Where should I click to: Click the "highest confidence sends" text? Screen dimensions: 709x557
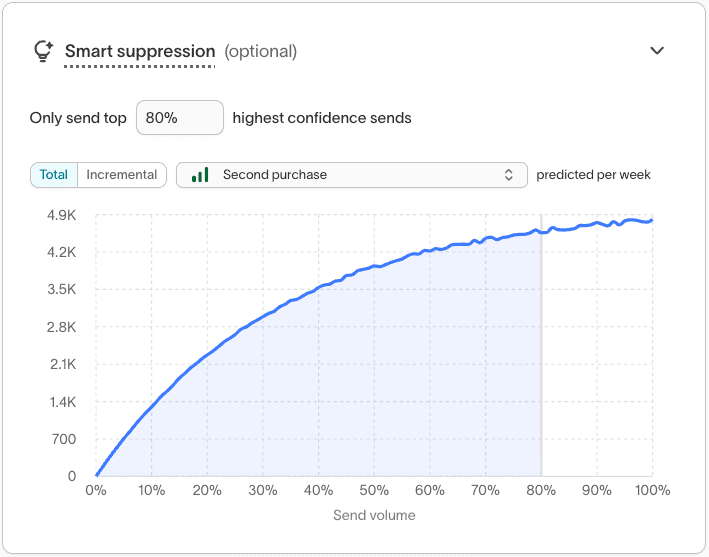321,118
